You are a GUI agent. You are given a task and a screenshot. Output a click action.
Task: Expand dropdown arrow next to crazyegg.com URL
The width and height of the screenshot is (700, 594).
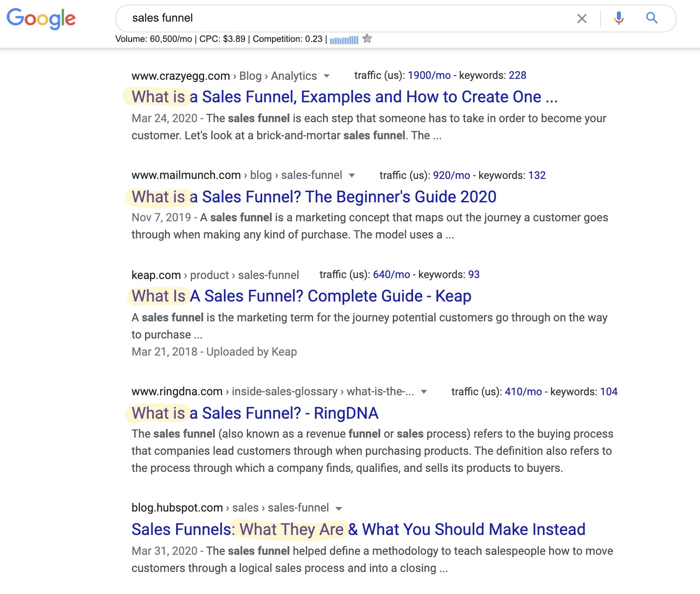[x=327, y=76]
